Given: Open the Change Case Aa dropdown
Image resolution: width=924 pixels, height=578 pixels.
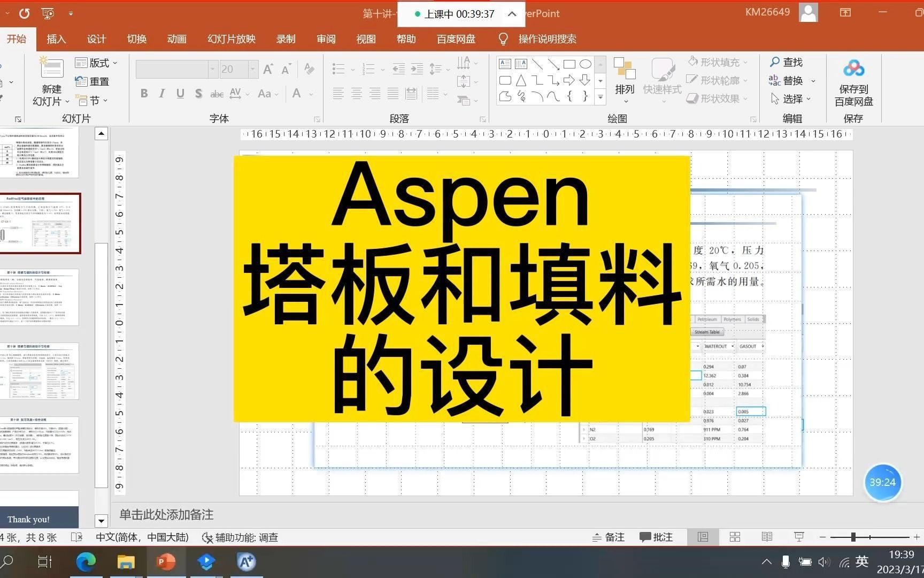Looking at the screenshot, I should click(268, 94).
